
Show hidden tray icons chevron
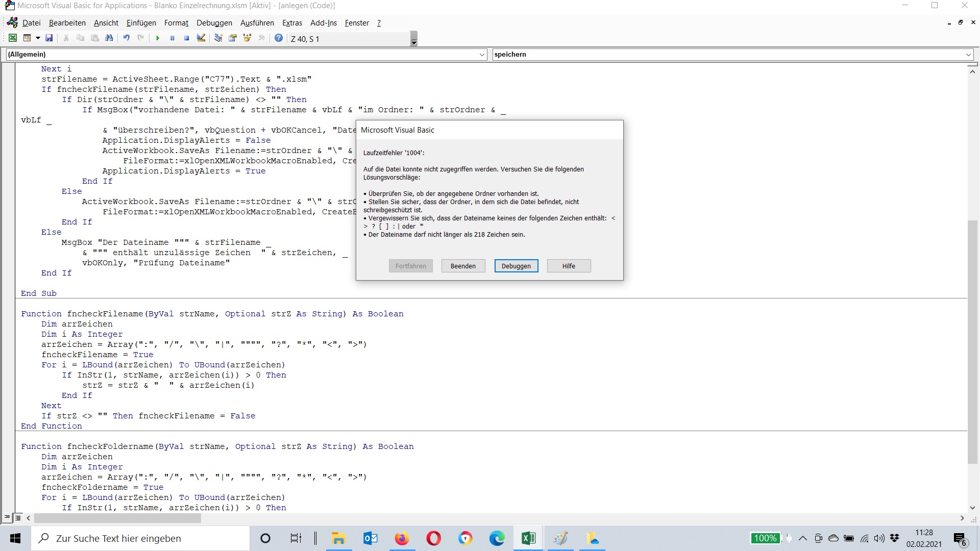tap(803, 538)
